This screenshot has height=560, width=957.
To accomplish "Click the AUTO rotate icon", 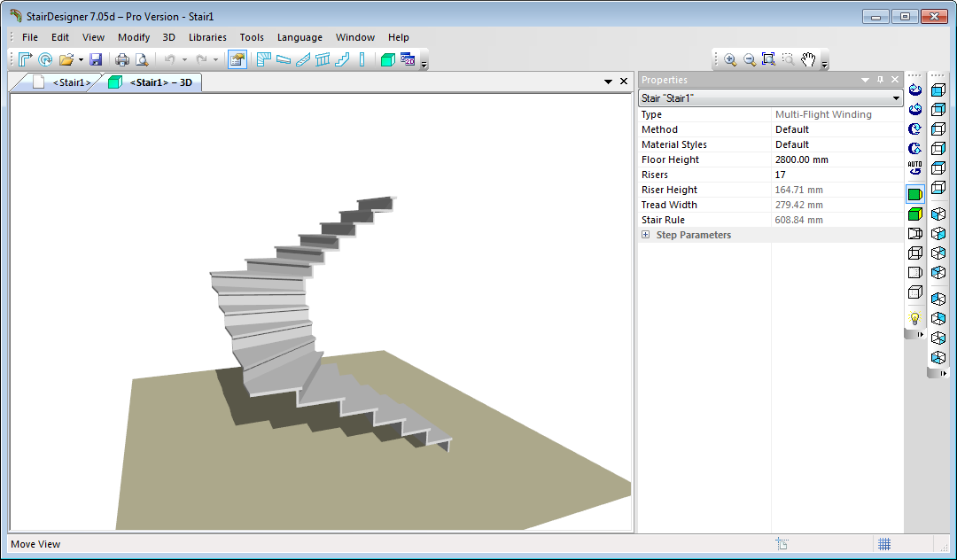I will [914, 167].
